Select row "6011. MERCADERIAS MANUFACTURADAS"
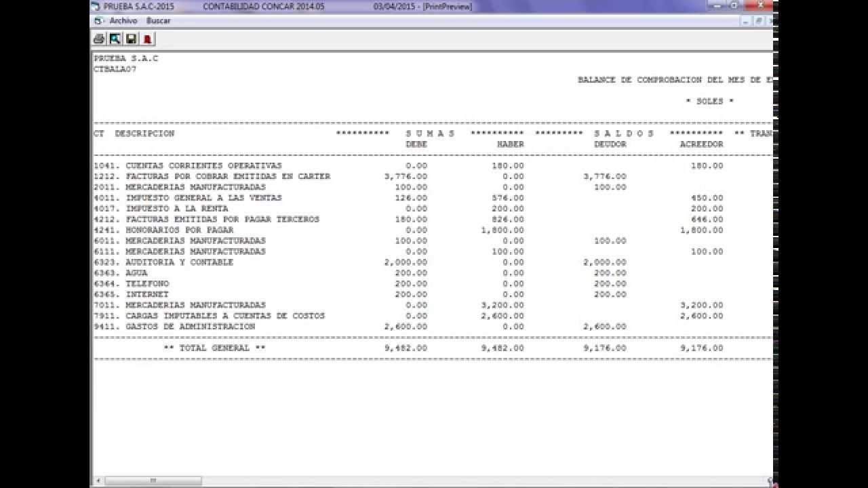Viewport: 868px width, 488px height. click(x=408, y=241)
